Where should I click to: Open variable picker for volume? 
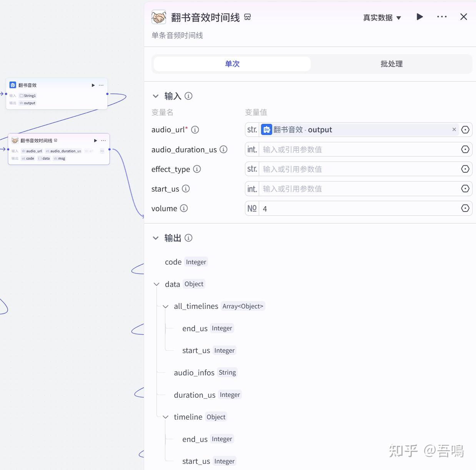pyautogui.click(x=465, y=208)
